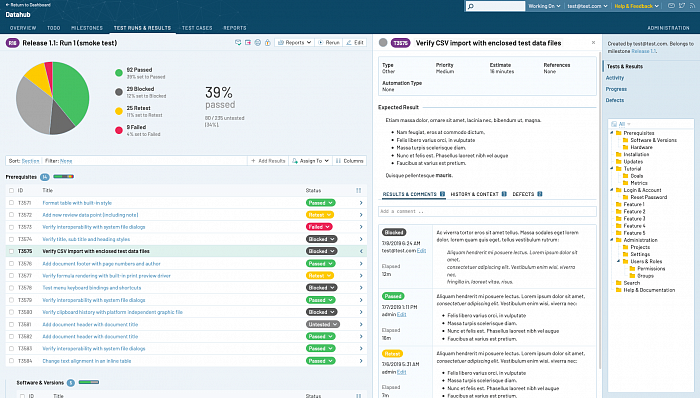Click the Release 1.1 milestone link
700x398 pixels.
tap(644, 51)
